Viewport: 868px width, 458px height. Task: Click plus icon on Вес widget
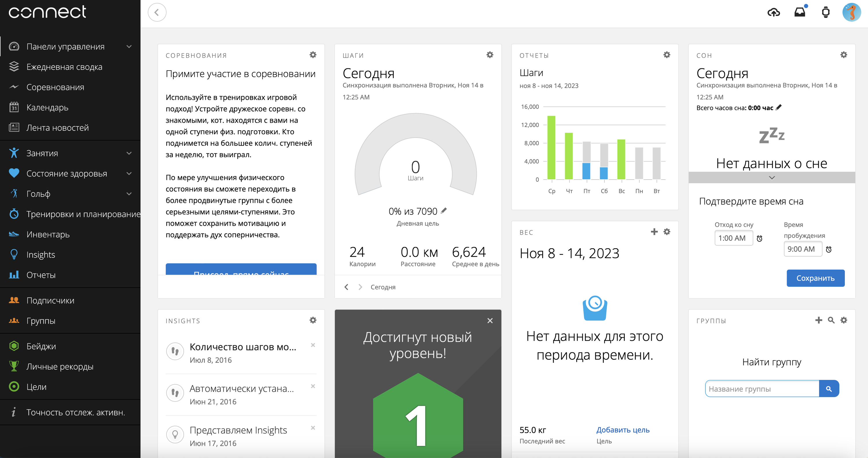tap(654, 231)
